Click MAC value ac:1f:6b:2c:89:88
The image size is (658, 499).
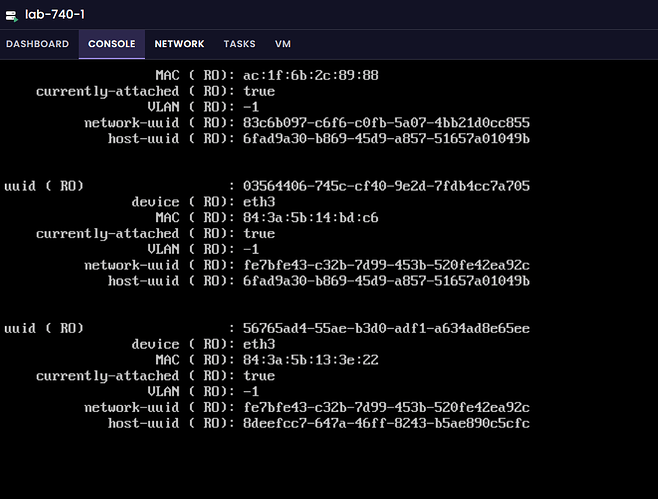[x=311, y=75]
